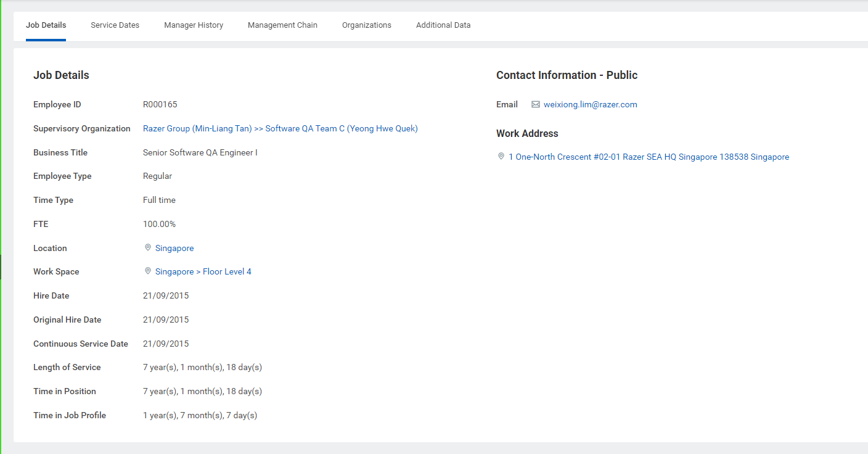
Task: Click the Original Hire Date field label
Action: (67, 320)
